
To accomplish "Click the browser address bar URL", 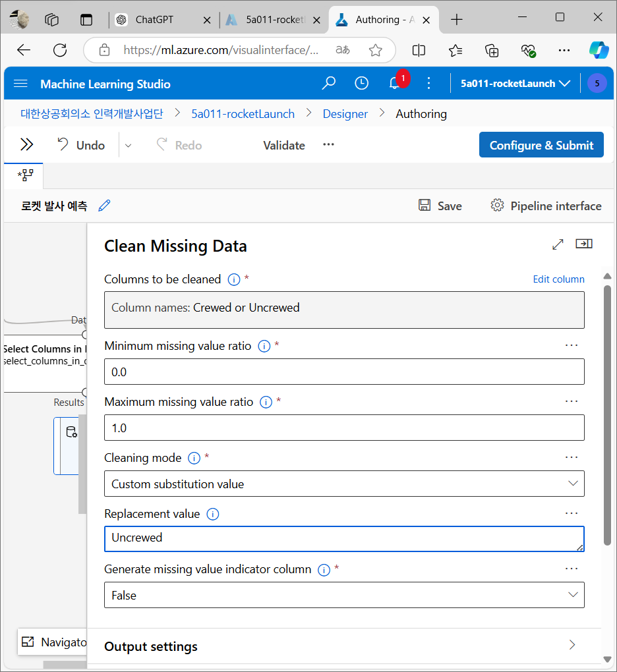I will (x=221, y=50).
